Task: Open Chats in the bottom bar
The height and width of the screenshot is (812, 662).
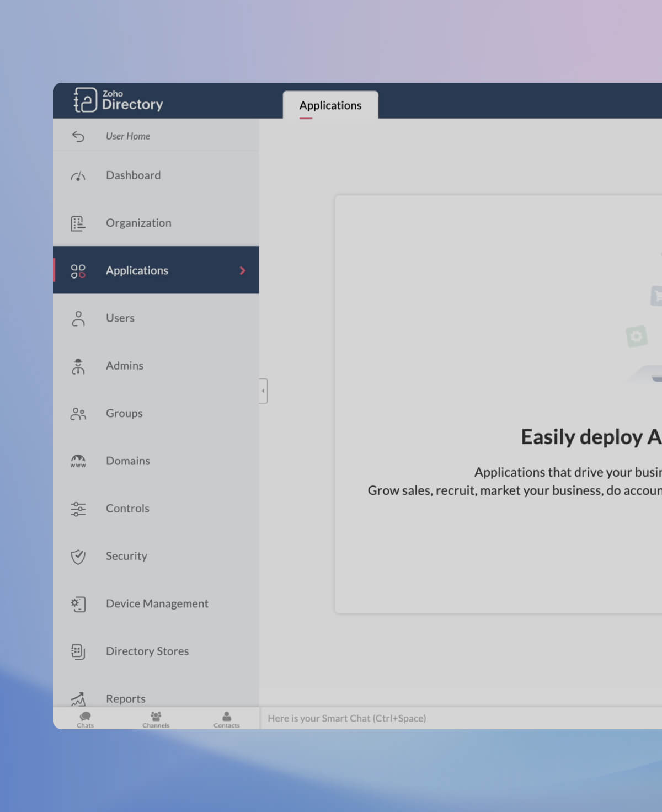Action: (85, 719)
